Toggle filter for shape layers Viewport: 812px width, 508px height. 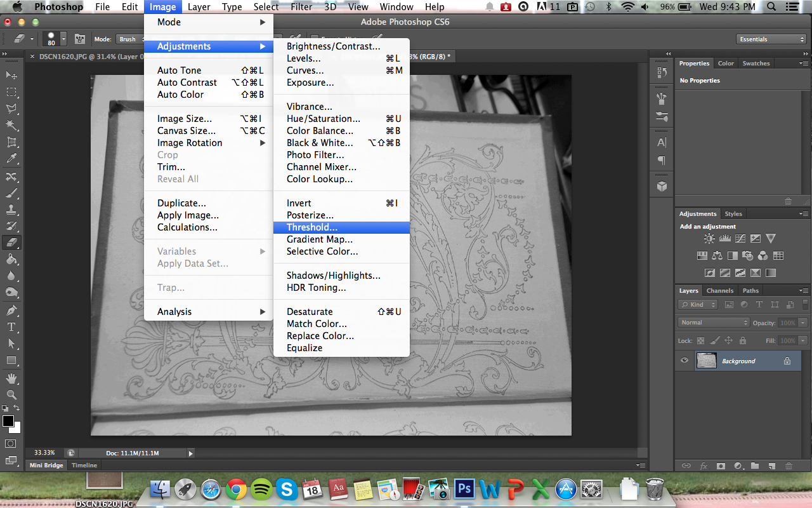[775, 305]
